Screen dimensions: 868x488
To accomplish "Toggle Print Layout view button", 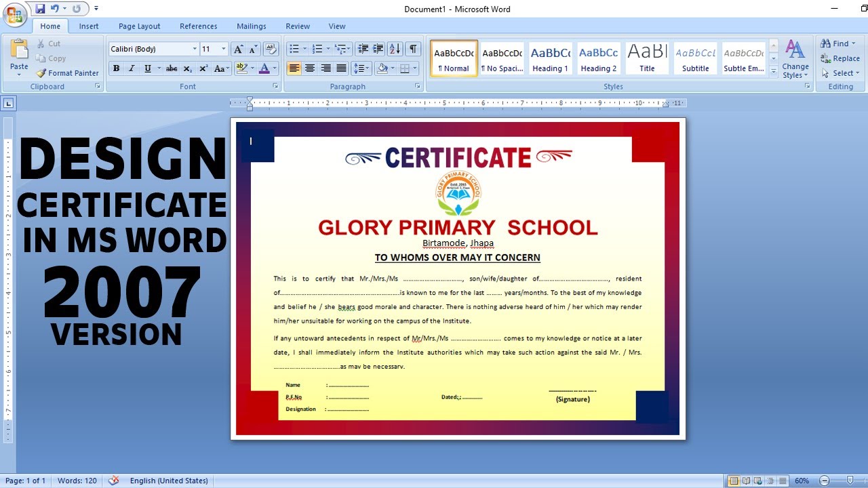I will (x=733, y=481).
